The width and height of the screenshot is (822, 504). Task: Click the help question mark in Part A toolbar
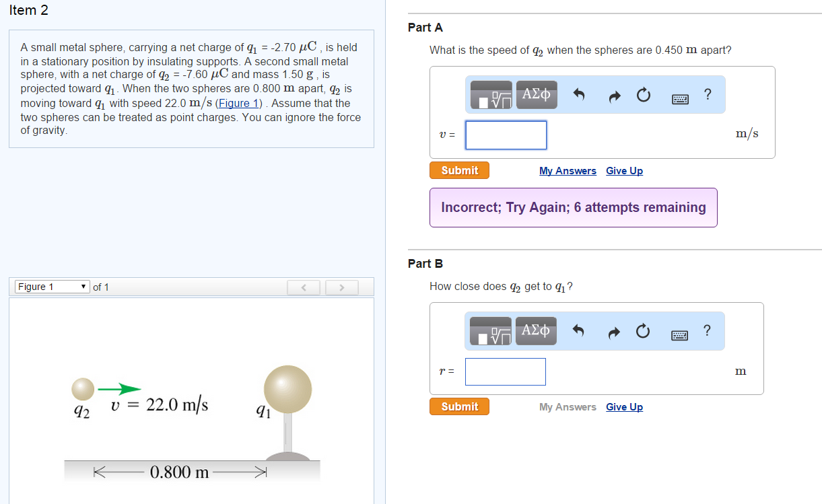[708, 94]
